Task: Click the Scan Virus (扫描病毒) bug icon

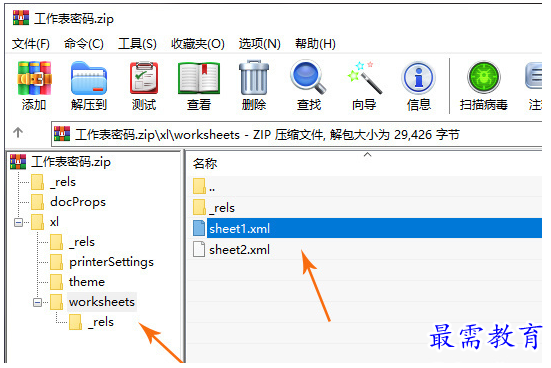Action: 484,78
